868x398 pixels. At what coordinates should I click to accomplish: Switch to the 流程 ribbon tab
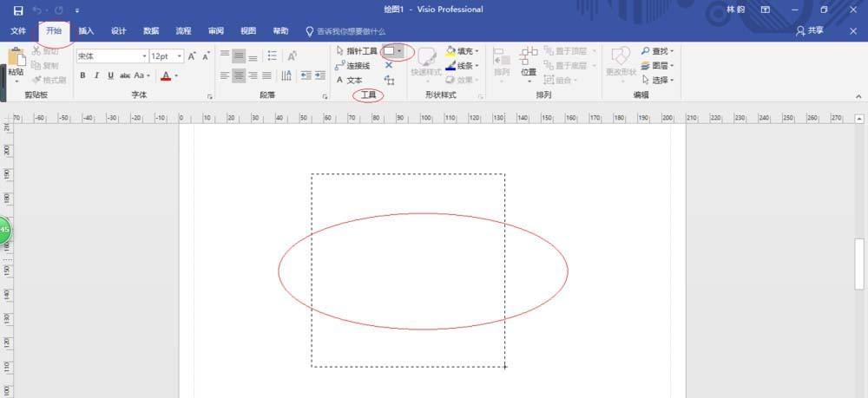click(184, 31)
